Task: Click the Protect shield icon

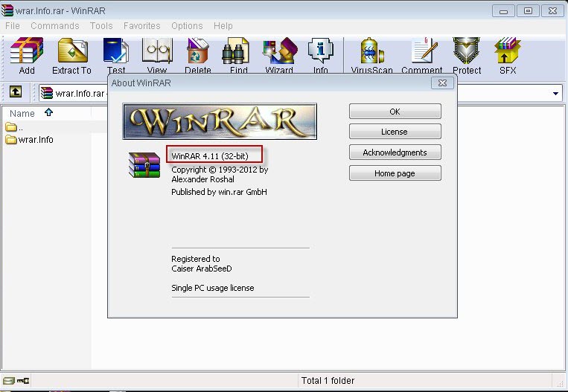Action: [x=467, y=56]
